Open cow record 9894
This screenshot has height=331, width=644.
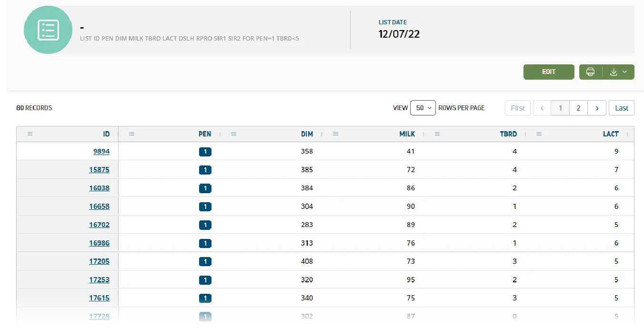[x=101, y=151]
